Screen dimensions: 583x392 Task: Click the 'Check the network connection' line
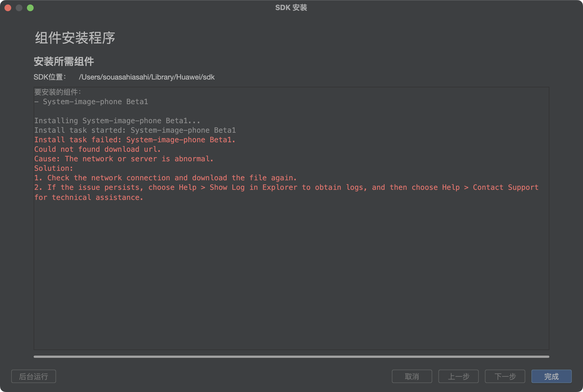point(165,178)
